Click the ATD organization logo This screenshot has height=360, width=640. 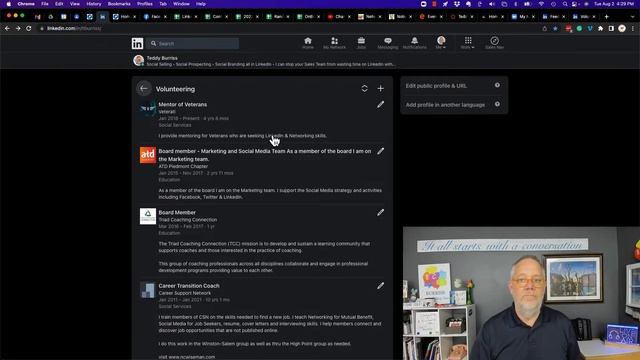coord(148,155)
